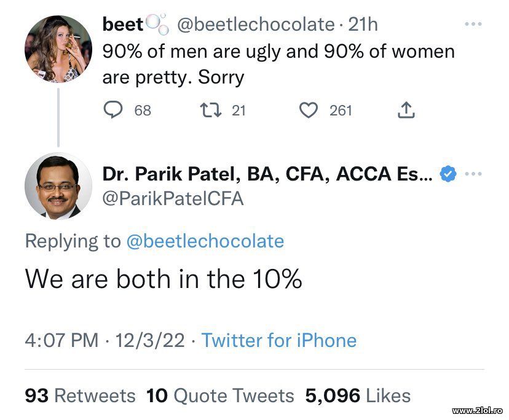Viewport: 509px width, 420px height.
Task: Open the Twitter for iPhone link
Action: (280, 340)
